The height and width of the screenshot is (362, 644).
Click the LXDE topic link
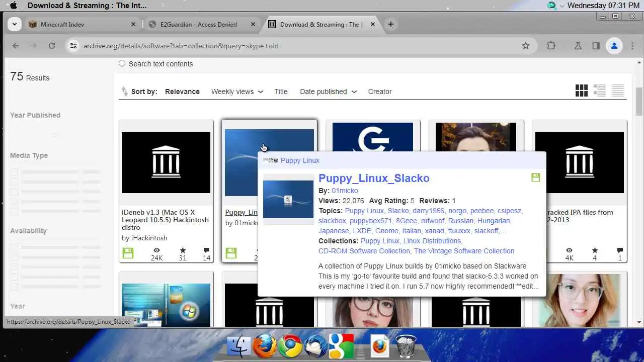(362, 231)
